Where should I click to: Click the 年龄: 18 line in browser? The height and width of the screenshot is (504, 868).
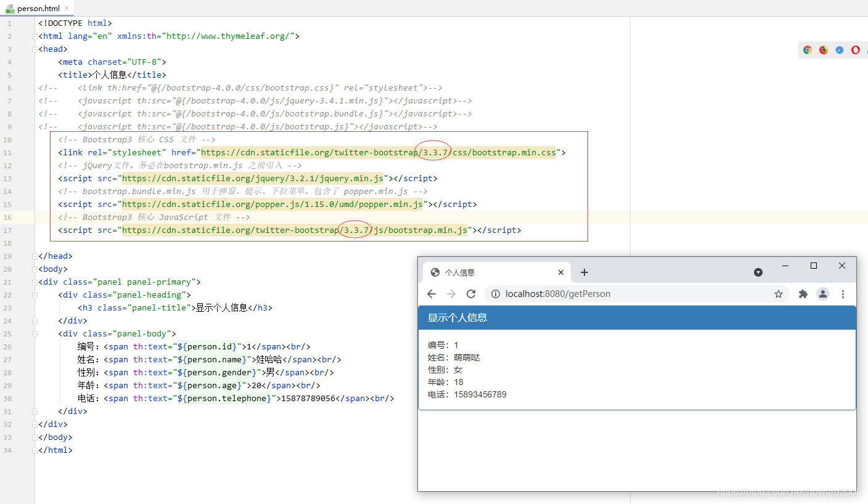446,382
